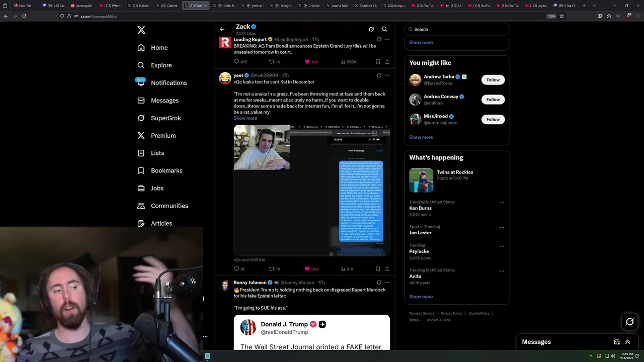The width and height of the screenshot is (644, 362).
Task: Open Bookmarks in the sidebar
Action: tap(159, 171)
